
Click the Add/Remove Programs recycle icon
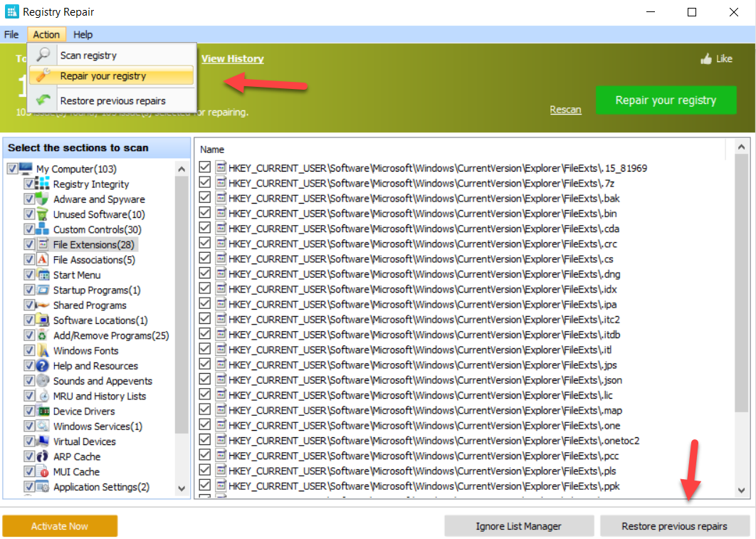[x=43, y=335]
